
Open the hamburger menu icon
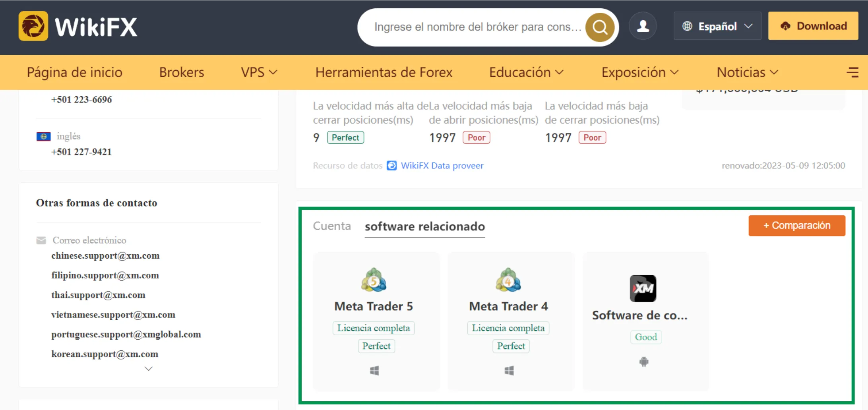852,72
